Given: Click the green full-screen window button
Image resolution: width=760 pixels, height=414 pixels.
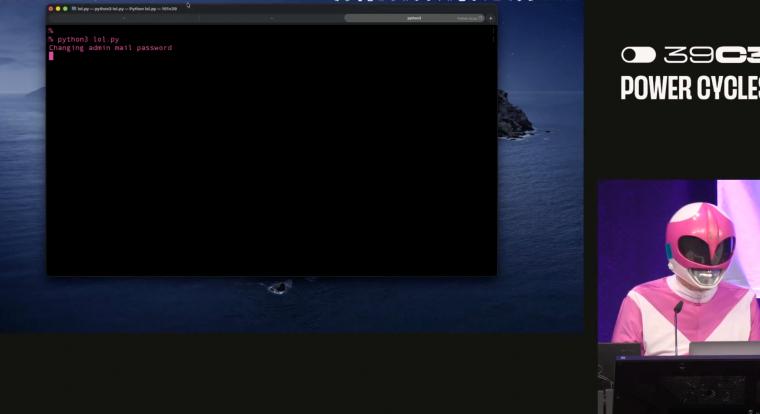Looking at the screenshot, I should point(66,8).
